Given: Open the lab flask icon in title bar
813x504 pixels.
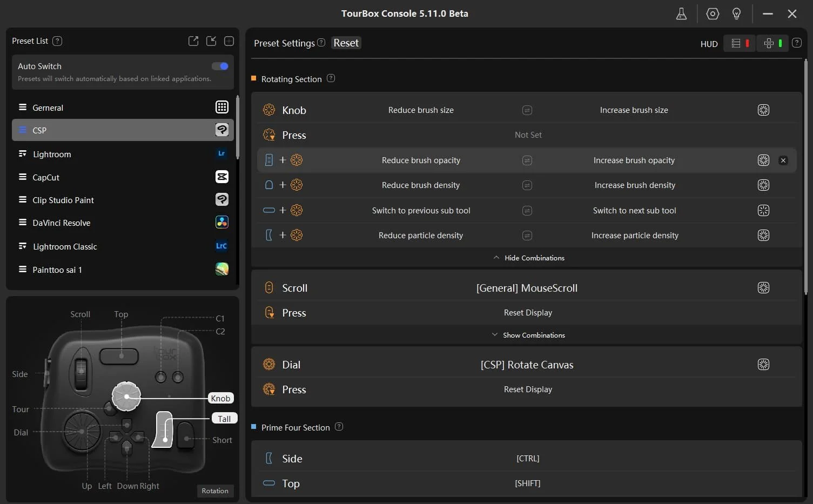Looking at the screenshot, I should click(681, 14).
